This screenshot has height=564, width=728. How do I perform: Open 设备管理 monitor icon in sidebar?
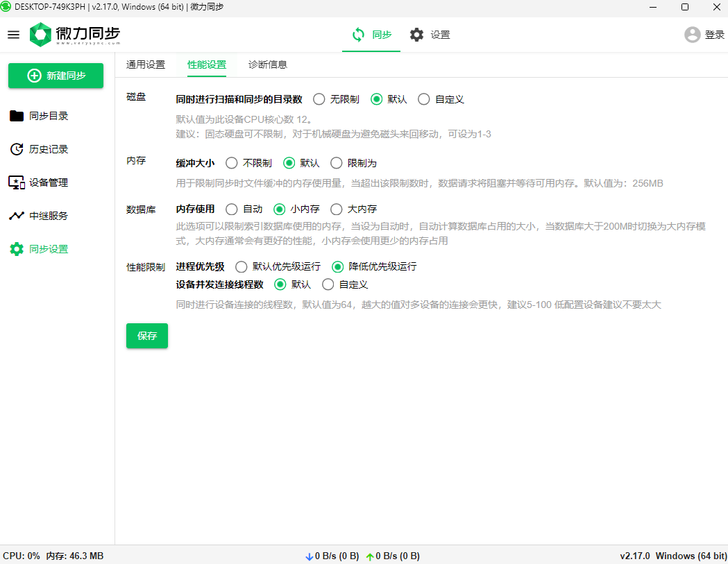pyautogui.click(x=17, y=182)
